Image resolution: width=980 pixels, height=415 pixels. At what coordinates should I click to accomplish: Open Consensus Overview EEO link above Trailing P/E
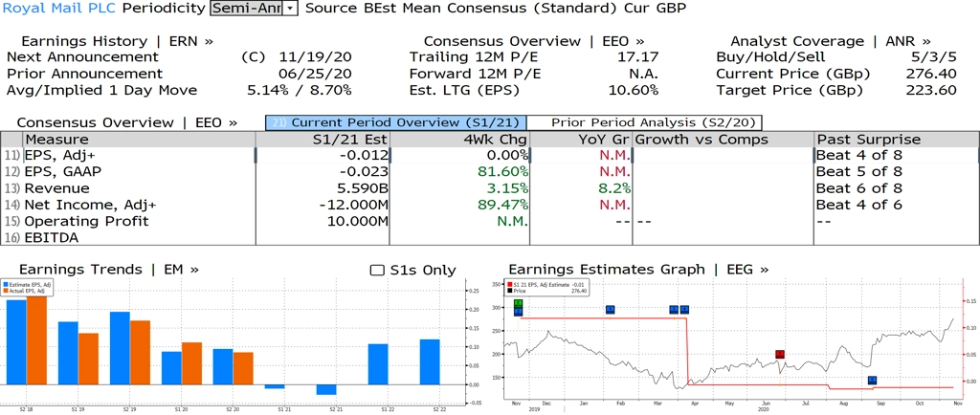click(534, 41)
